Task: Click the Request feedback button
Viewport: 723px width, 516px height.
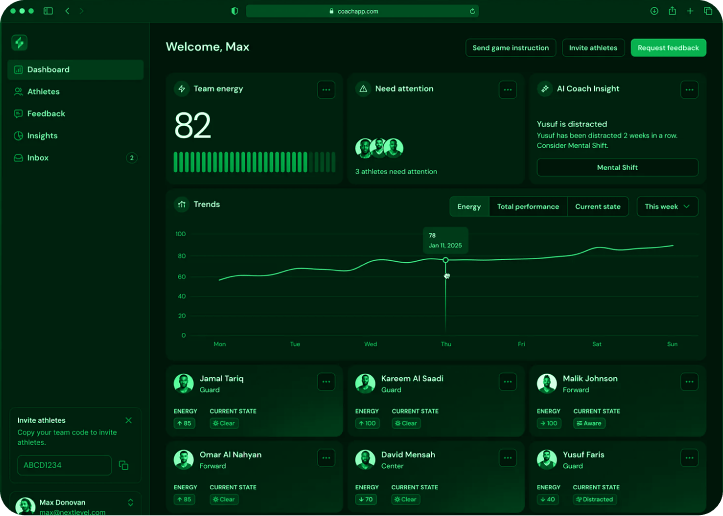Action: (668, 48)
